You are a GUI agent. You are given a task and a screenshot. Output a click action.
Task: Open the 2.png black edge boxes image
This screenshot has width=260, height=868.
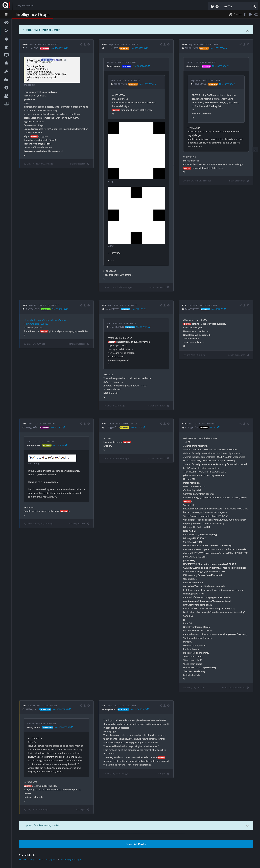136,215
